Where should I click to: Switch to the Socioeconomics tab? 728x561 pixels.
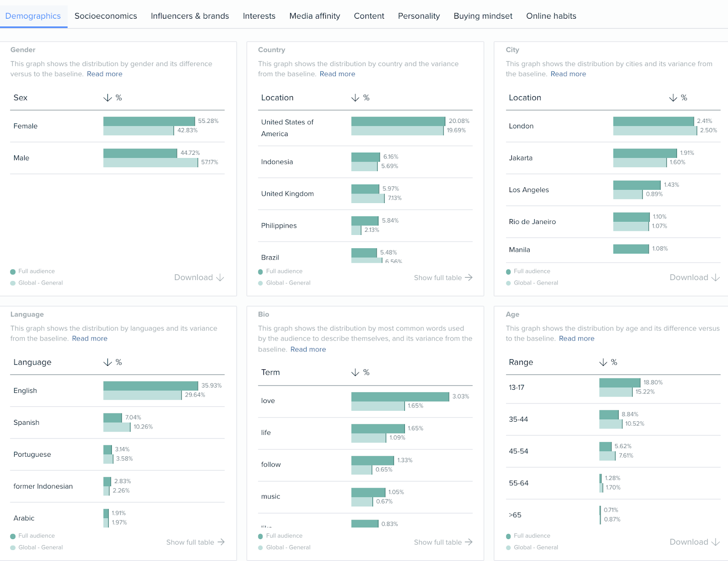[x=106, y=16]
